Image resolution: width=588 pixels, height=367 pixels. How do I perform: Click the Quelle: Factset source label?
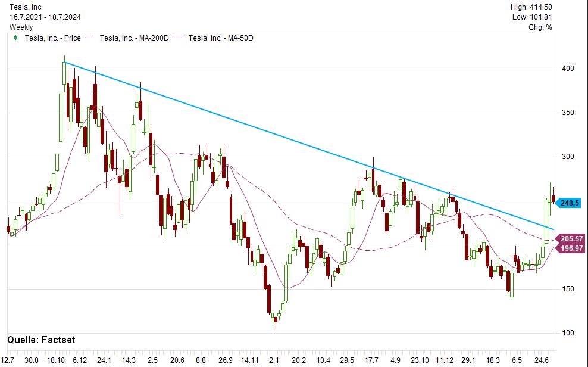point(41,340)
